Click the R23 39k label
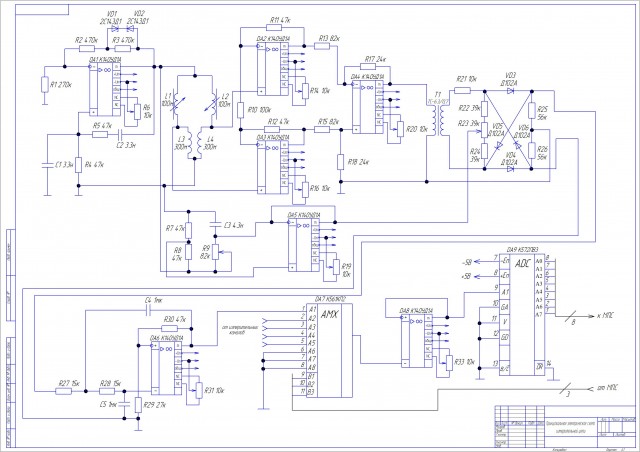 click(469, 124)
